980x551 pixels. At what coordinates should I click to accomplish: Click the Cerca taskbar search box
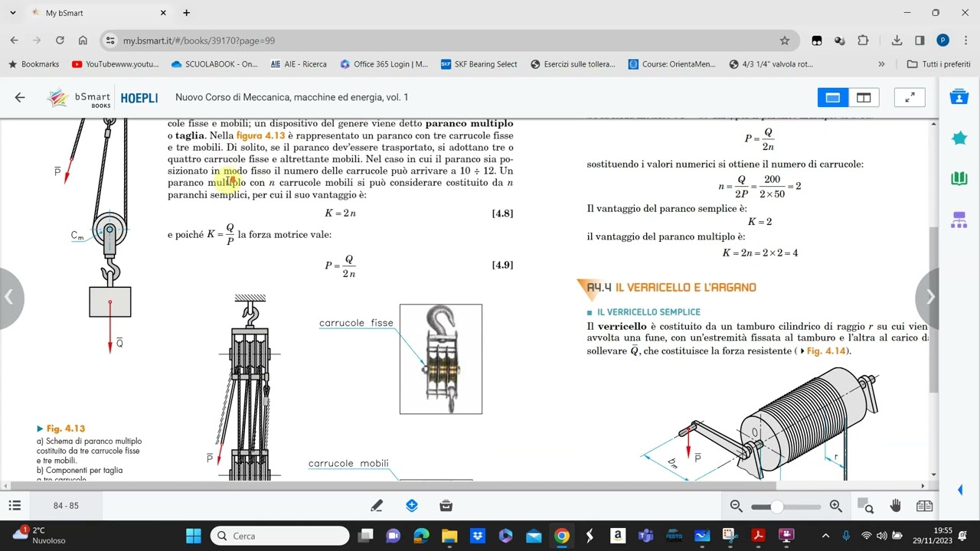click(x=279, y=536)
